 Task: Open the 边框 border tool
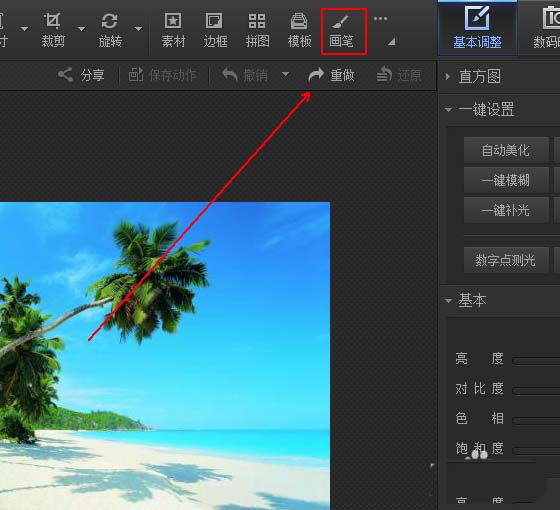215,30
